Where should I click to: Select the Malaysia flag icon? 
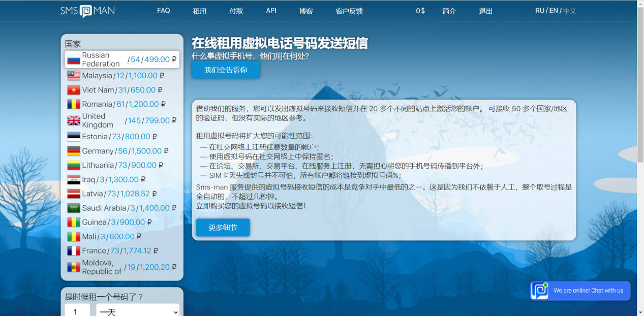74,76
